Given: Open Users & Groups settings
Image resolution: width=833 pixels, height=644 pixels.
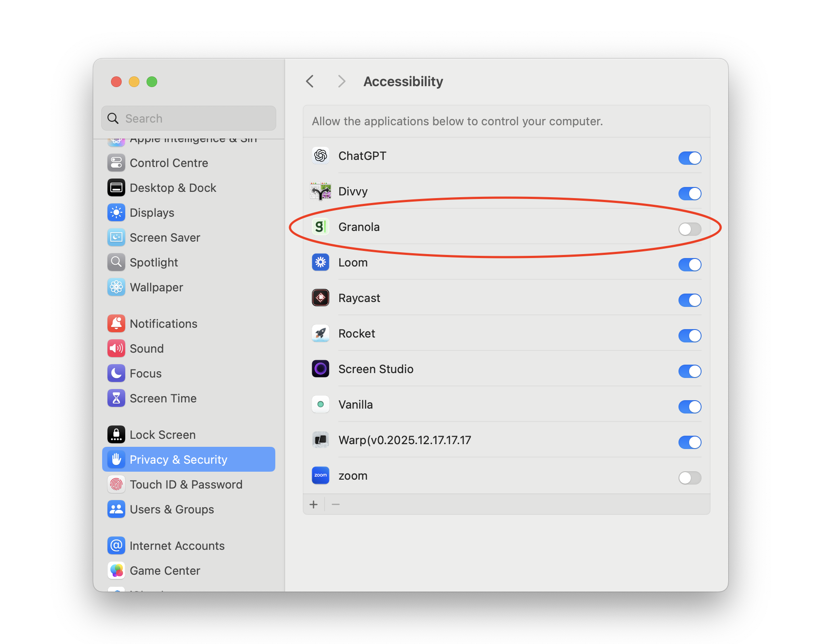Looking at the screenshot, I should point(172,509).
